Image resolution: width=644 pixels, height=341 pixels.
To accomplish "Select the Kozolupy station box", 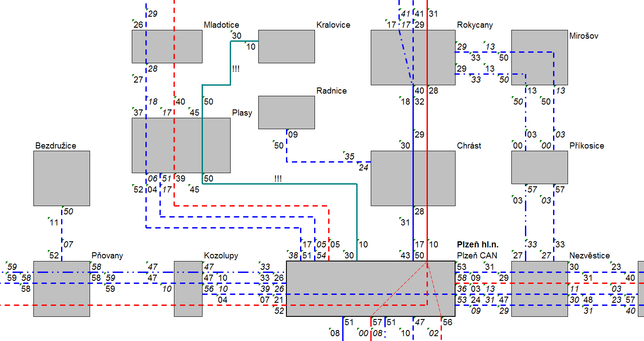I will click(188, 289).
